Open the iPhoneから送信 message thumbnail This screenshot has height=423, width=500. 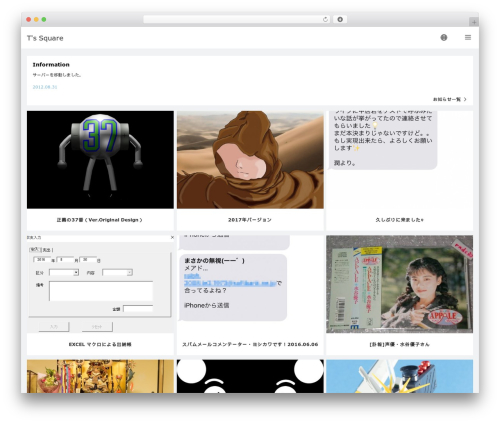click(x=250, y=284)
